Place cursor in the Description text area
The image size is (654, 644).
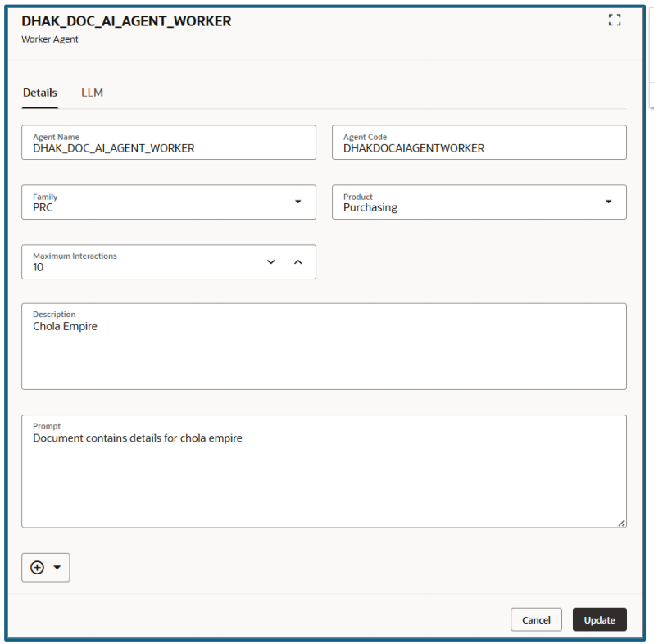pos(324,352)
